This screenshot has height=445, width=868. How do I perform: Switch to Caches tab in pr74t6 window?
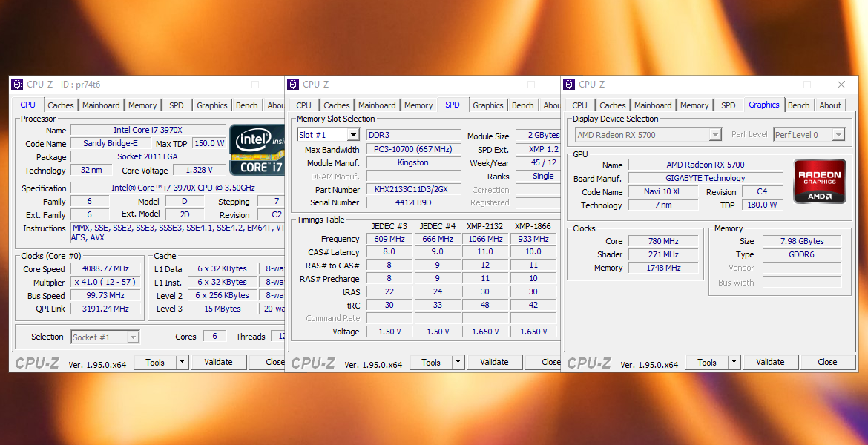(x=61, y=105)
